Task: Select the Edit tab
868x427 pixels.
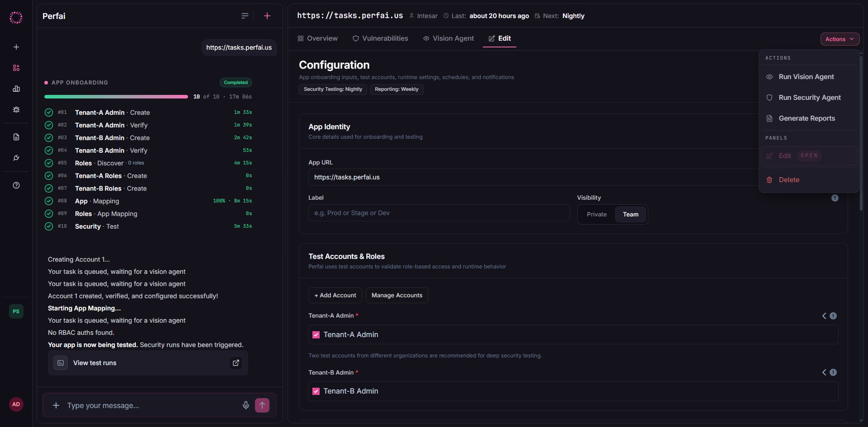Action: 500,38
